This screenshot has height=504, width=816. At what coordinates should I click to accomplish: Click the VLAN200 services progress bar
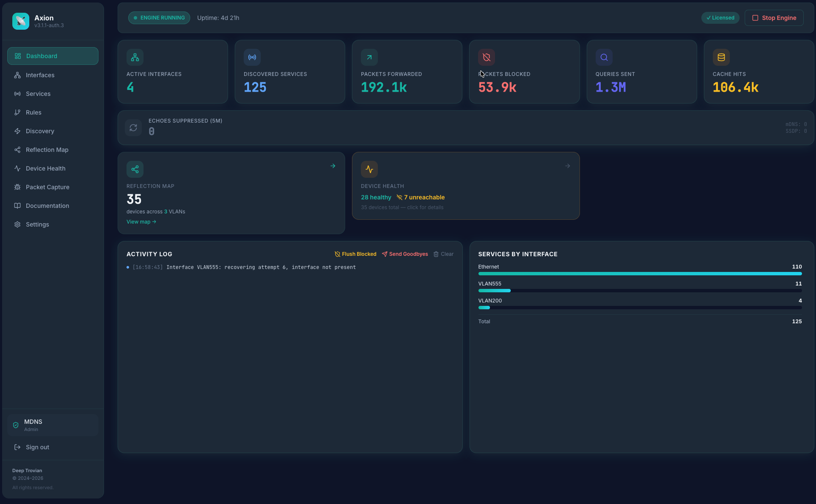coord(640,308)
